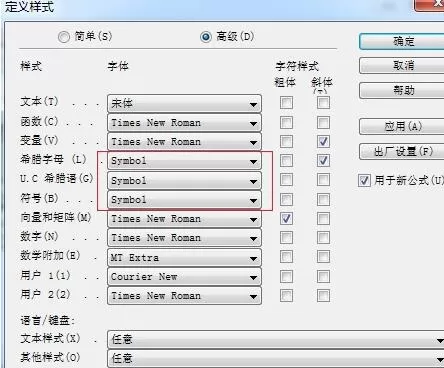Enable italic for 用户 2(2) row
This screenshot has width=444, height=368.
(323, 295)
